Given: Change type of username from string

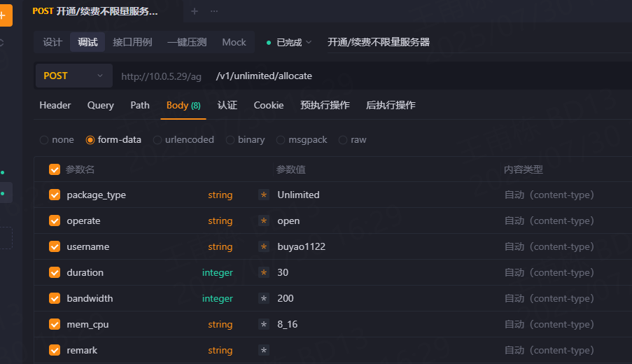Looking at the screenshot, I should point(220,246).
